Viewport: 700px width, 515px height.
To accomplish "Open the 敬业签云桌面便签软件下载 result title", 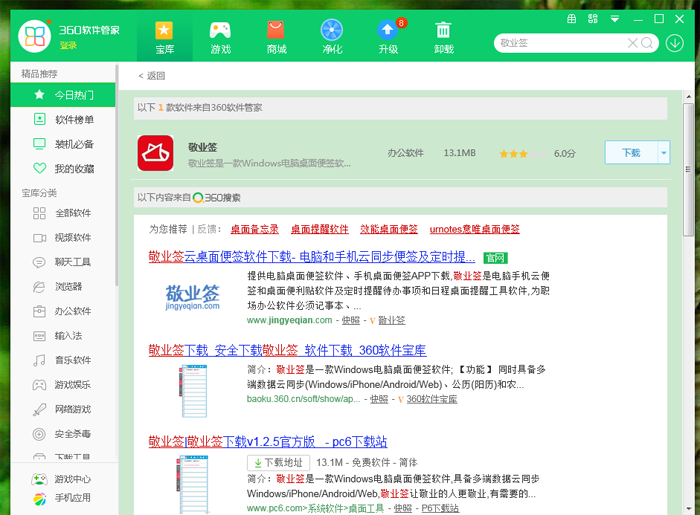I will [x=312, y=257].
